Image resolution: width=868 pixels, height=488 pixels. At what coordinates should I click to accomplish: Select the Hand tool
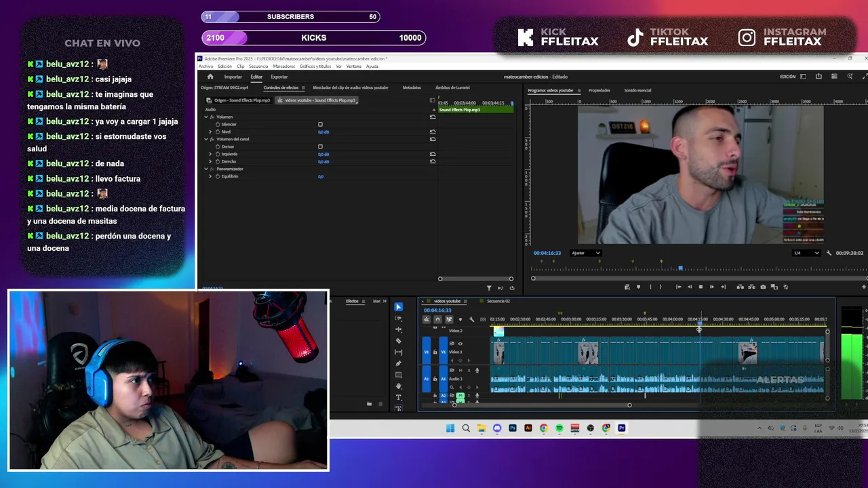pos(398,386)
